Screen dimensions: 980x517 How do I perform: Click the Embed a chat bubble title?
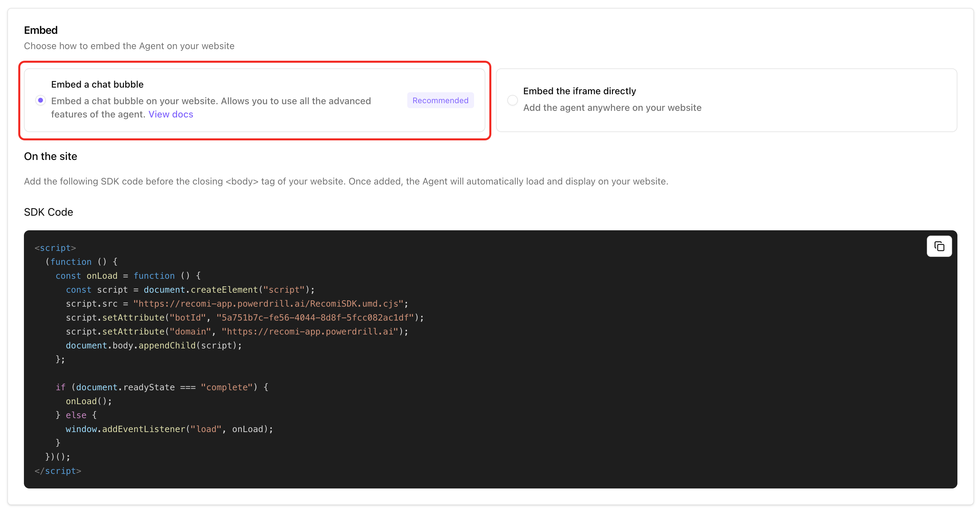tap(97, 84)
